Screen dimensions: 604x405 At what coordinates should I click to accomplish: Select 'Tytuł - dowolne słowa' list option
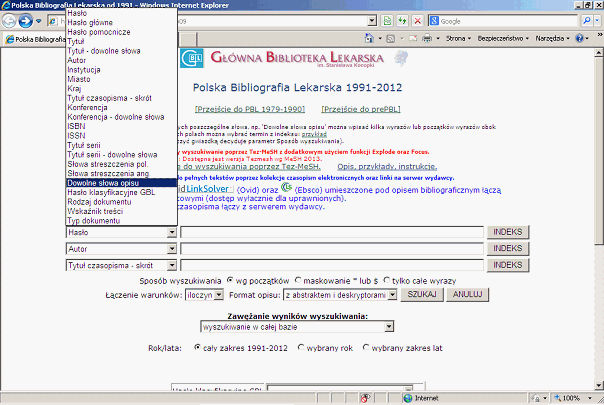click(x=121, y=51)
